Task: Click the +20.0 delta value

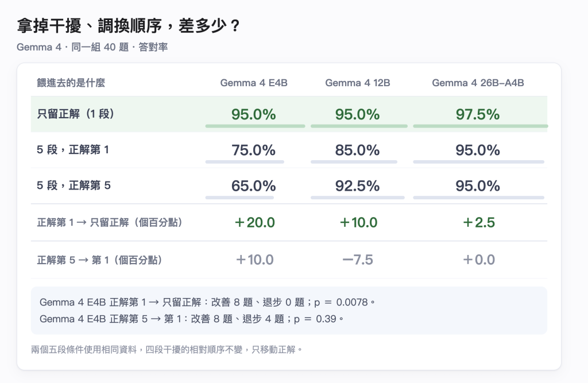Action: 254,222
